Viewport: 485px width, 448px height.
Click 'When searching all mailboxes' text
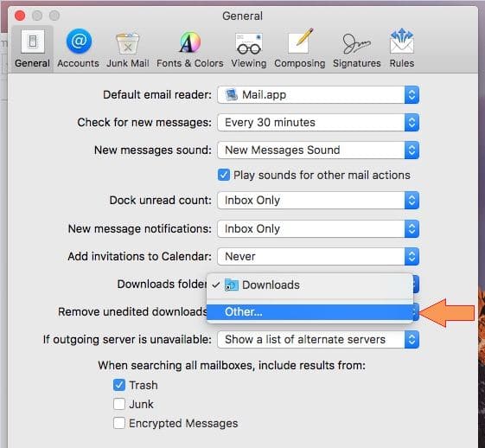tap(232, 365)
